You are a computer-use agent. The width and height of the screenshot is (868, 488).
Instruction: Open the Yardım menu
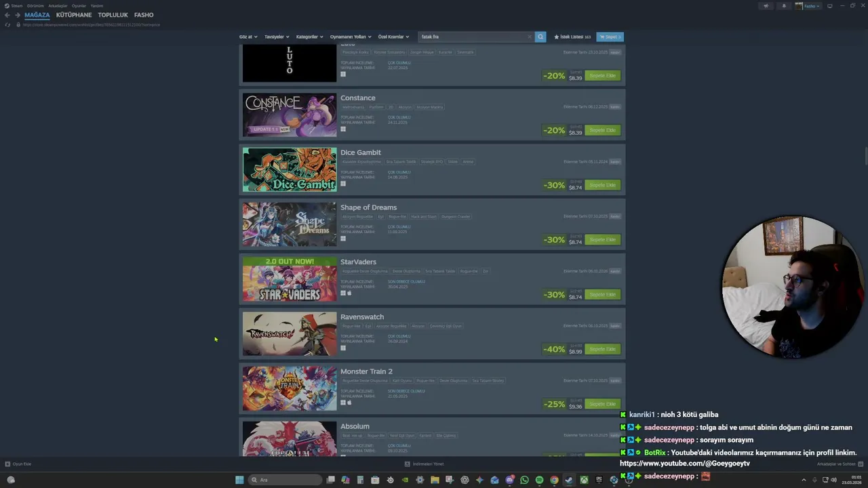tap(97, 5)
